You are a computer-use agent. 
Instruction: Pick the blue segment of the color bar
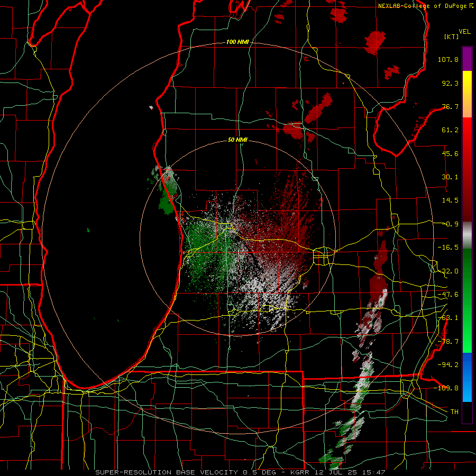click(467, 377)
